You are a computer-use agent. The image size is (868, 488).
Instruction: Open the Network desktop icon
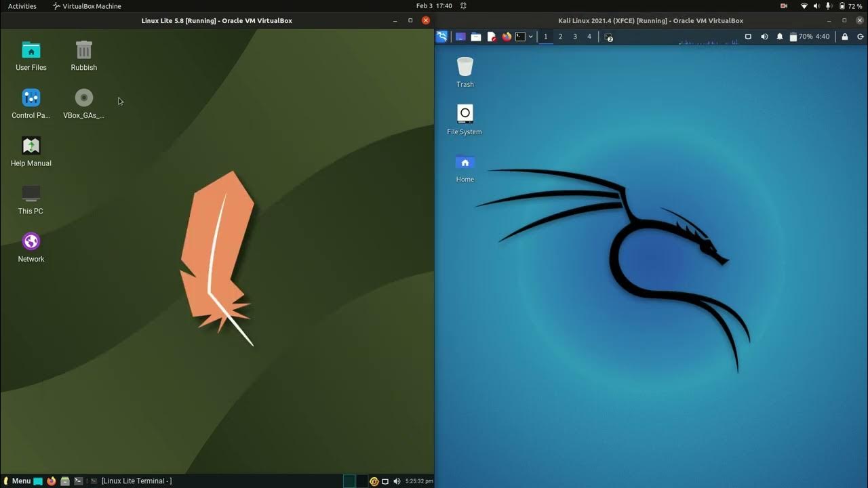click(x=31, y=248)
